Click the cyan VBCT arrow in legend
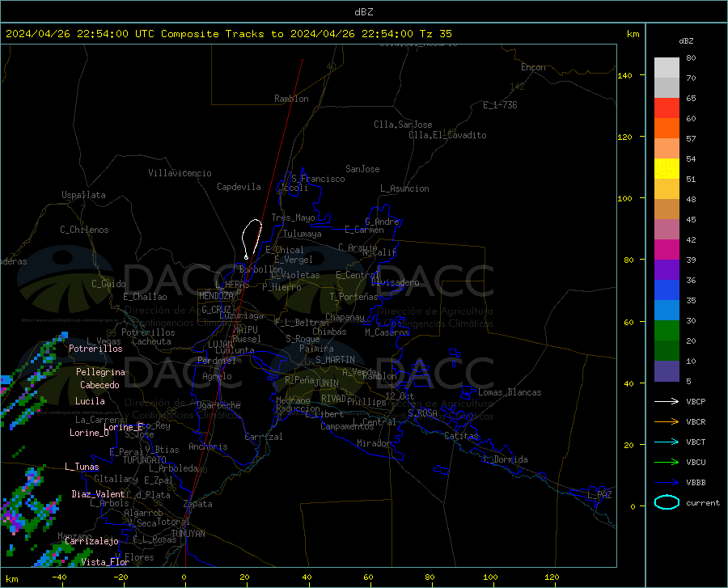This screenshot has height=588, width=728. 667,442
